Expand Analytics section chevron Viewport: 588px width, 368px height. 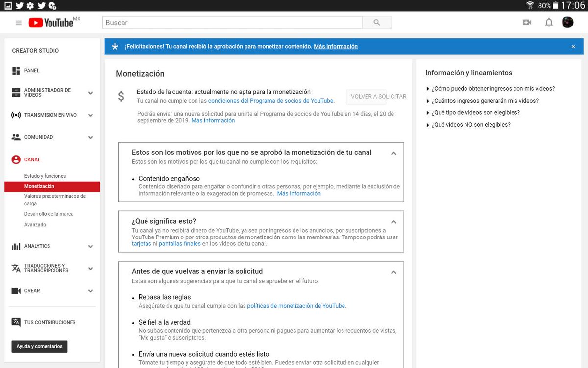point(90,246)
